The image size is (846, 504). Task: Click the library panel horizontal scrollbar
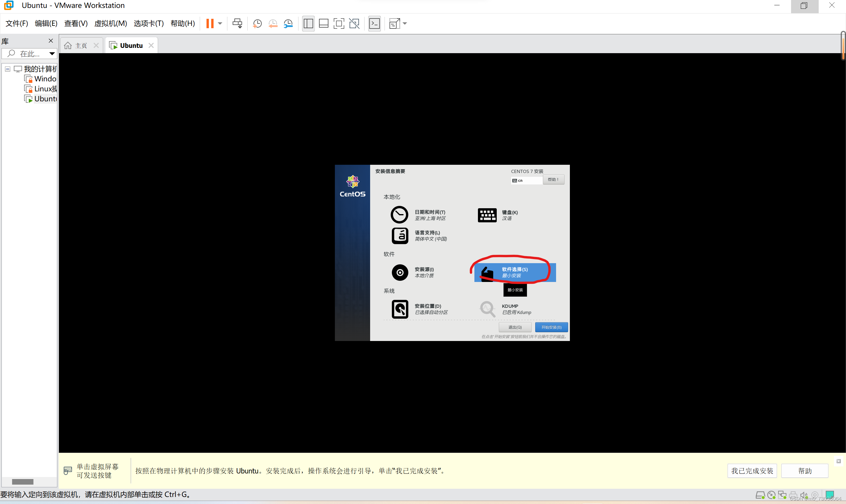[x=22, y=482]
